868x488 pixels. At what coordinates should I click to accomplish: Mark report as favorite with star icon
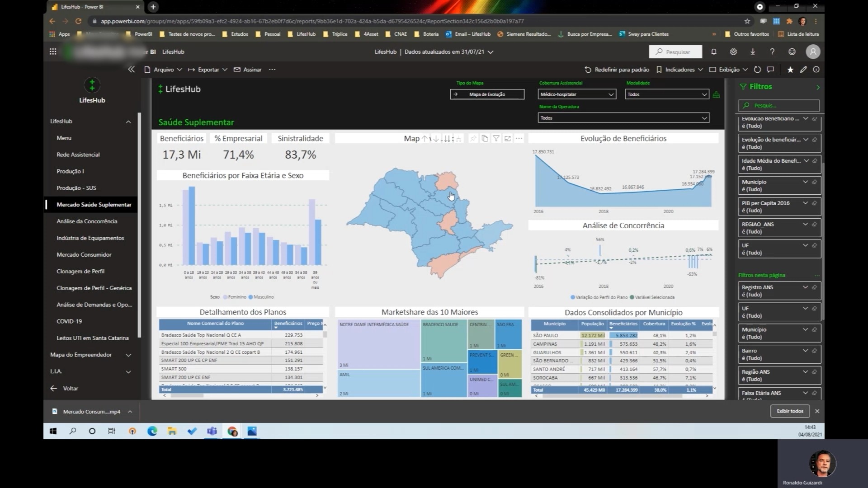790,70
